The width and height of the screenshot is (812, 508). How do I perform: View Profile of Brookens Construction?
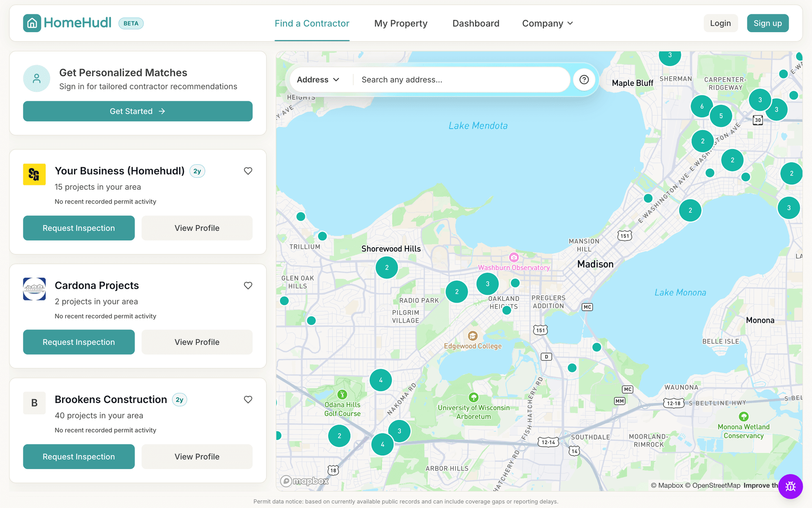197,457
